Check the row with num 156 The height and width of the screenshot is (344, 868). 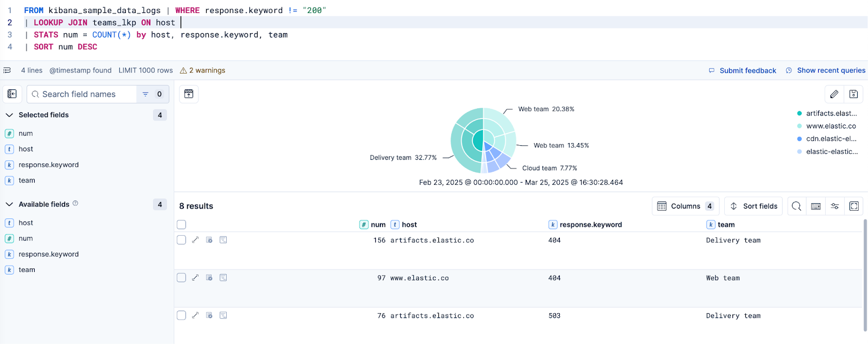pyautogui.click(x=182, y=240)
